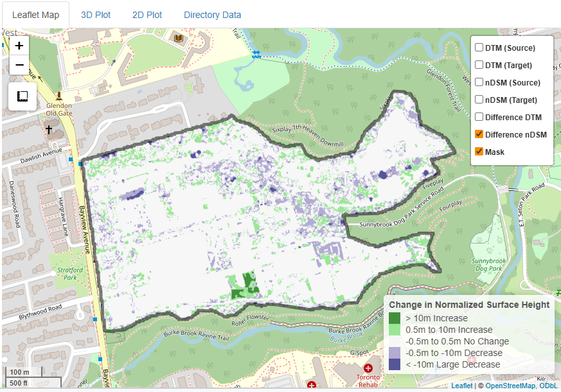Click the scale bar showing 100 m
The height and width of the screenshot is (392, 561).
pyautogui.click(x=21, y=371)
